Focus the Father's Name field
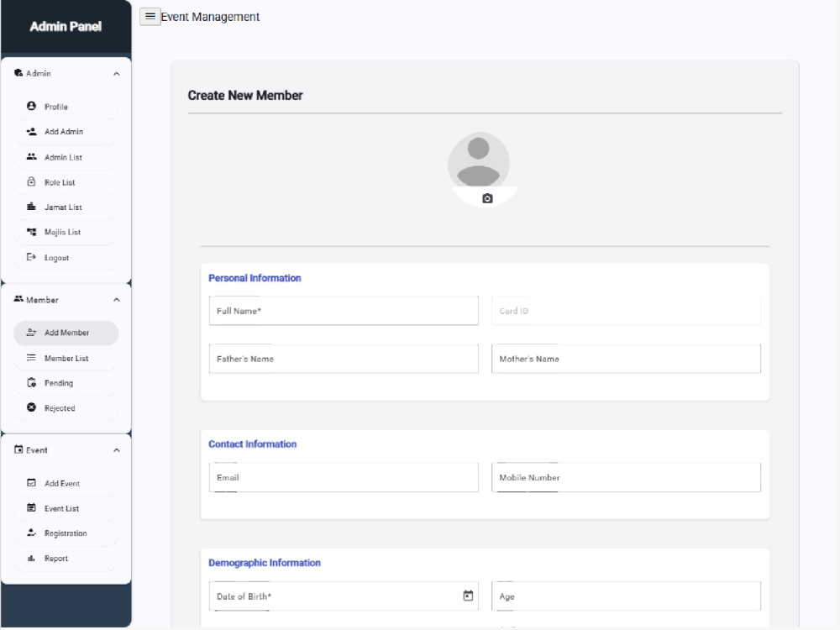 click(x=344, y=359)
